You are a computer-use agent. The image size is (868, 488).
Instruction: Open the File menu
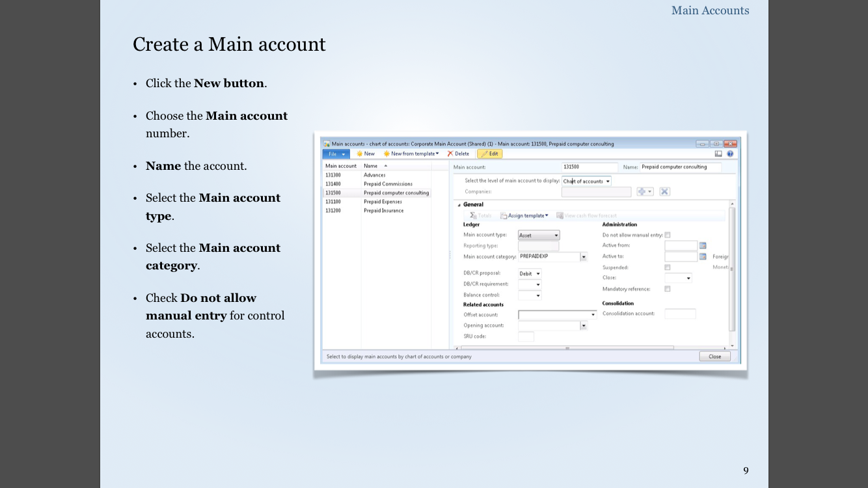[336, 154]
